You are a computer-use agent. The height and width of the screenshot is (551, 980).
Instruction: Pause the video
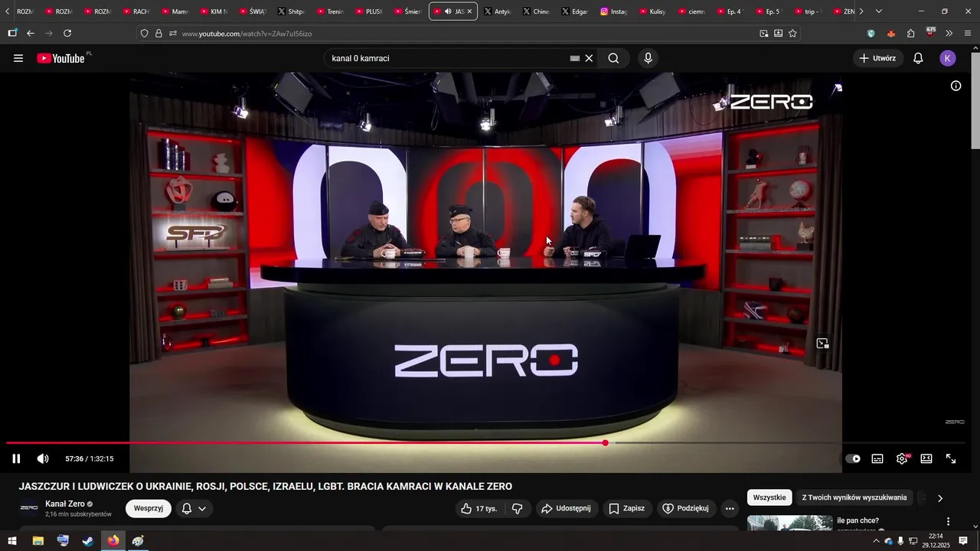[16, 458]
